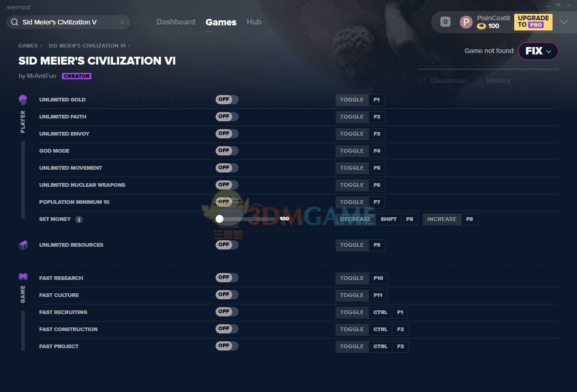Click the PlainCoat8 profile avatar

click(466, 22)
